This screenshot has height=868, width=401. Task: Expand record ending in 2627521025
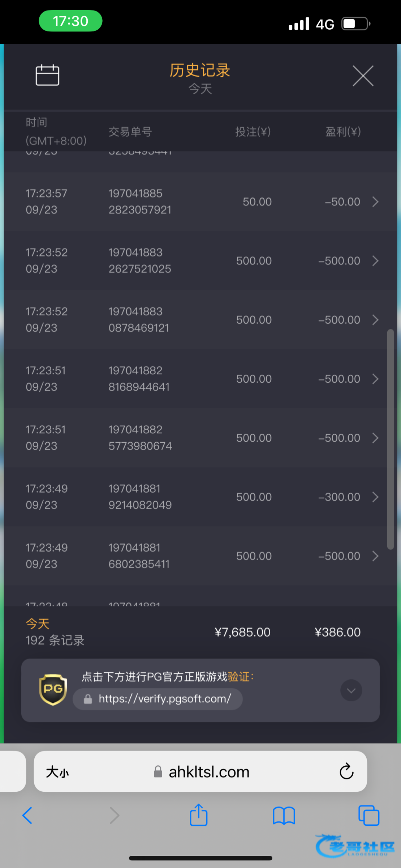[375, 261]
